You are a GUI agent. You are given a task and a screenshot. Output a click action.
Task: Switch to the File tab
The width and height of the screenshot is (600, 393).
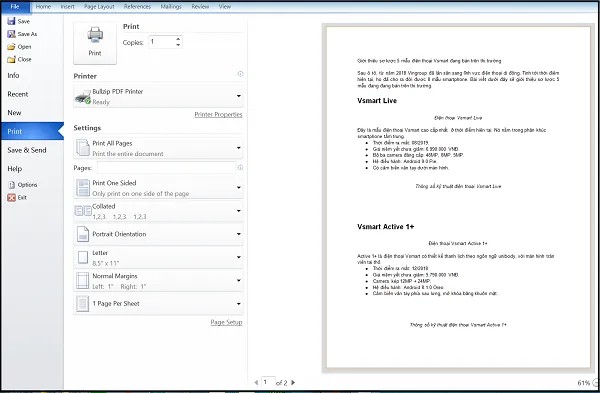pyautogui.click(x=15, y=7)
